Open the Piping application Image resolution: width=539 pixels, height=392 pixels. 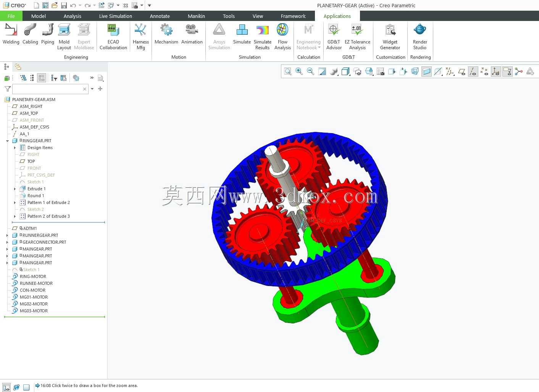48,35
